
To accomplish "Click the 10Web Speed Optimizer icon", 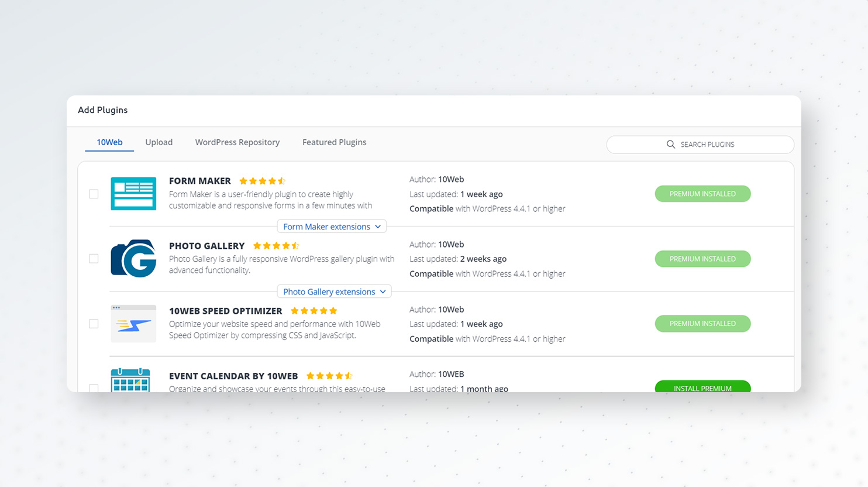I will (133, 324).
